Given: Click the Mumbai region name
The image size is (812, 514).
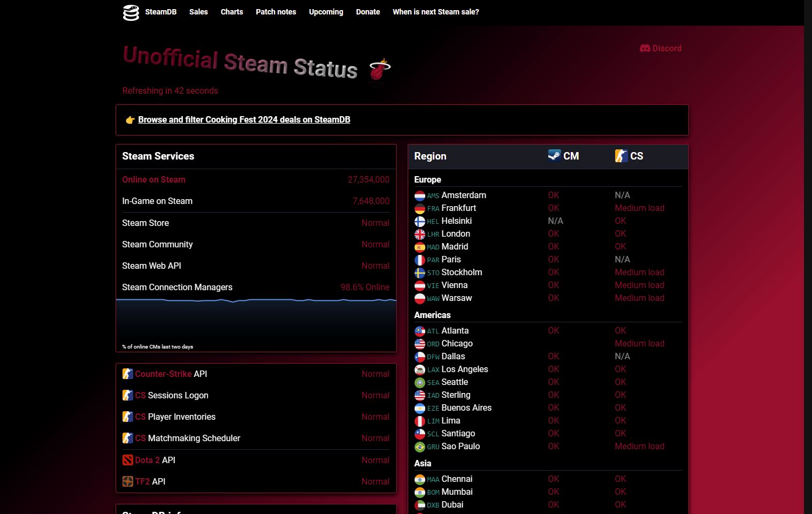Looking at the screenshot, I should click(457, 492).
